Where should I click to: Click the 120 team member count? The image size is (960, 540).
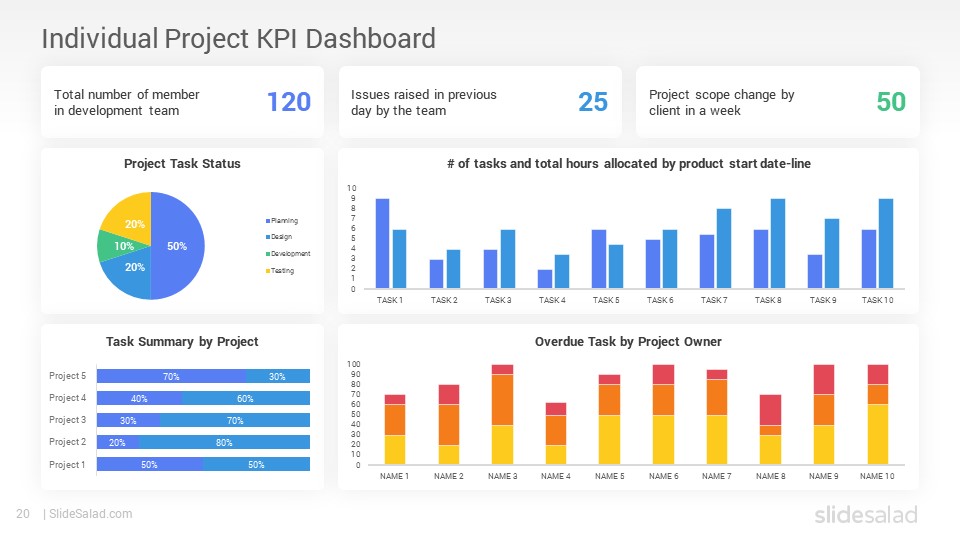pyautogui.click(x=289, y=102)
